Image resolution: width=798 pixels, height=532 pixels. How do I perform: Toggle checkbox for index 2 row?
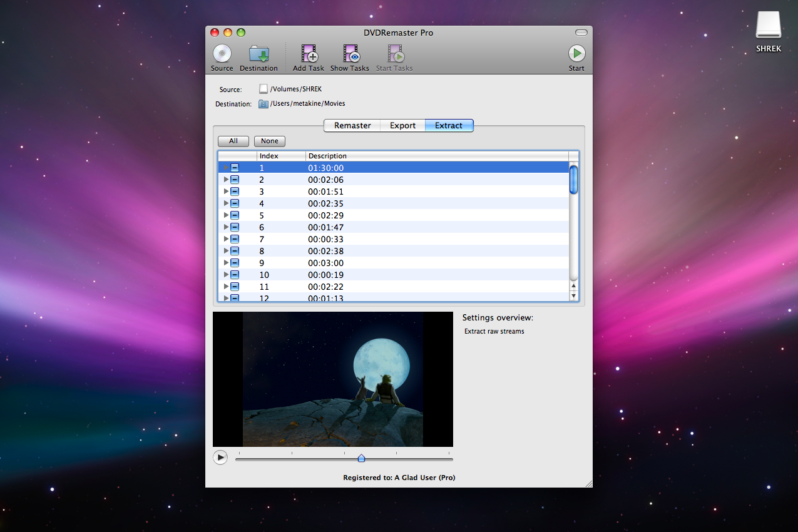(235, 180)
